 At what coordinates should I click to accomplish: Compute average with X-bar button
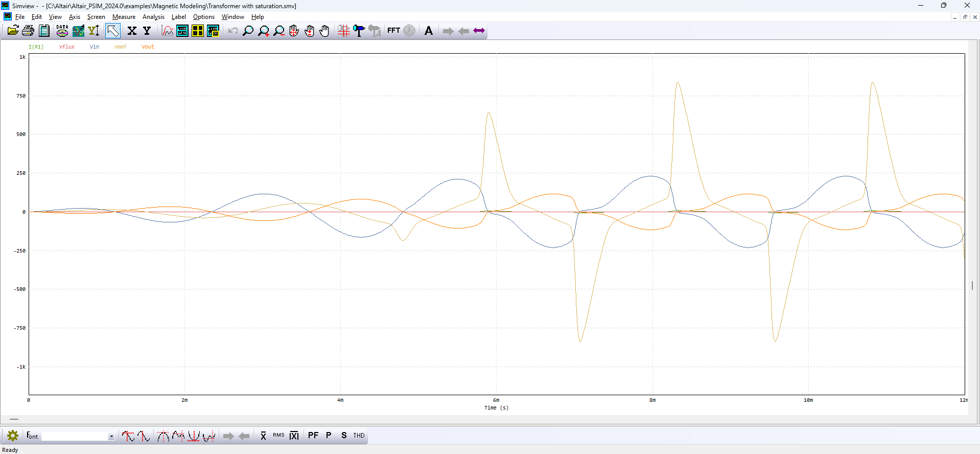[x=263, y=436]
